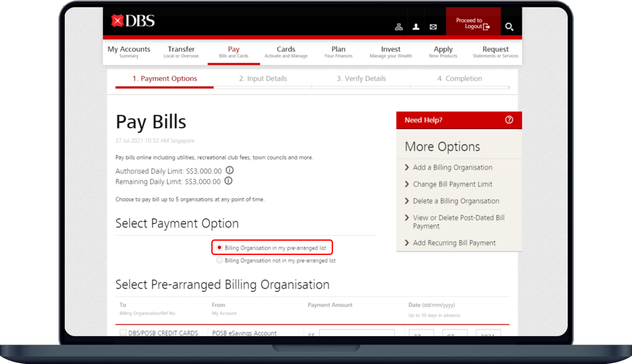Open the Apply New Products menu
The height and width of the screenshot is (364, 632).
click(x=443, y=52)
